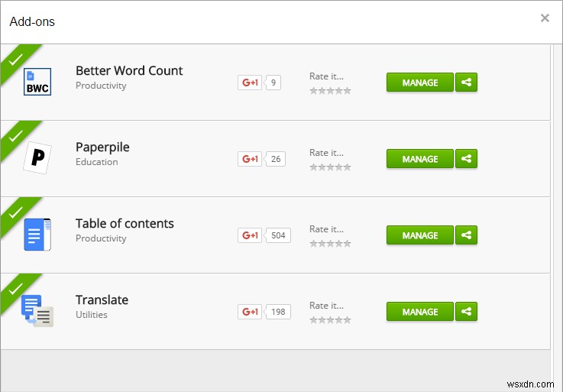Rate Better Word Count using the stars
The height and width of the screenshot is (392, 563).
[330, 91]
